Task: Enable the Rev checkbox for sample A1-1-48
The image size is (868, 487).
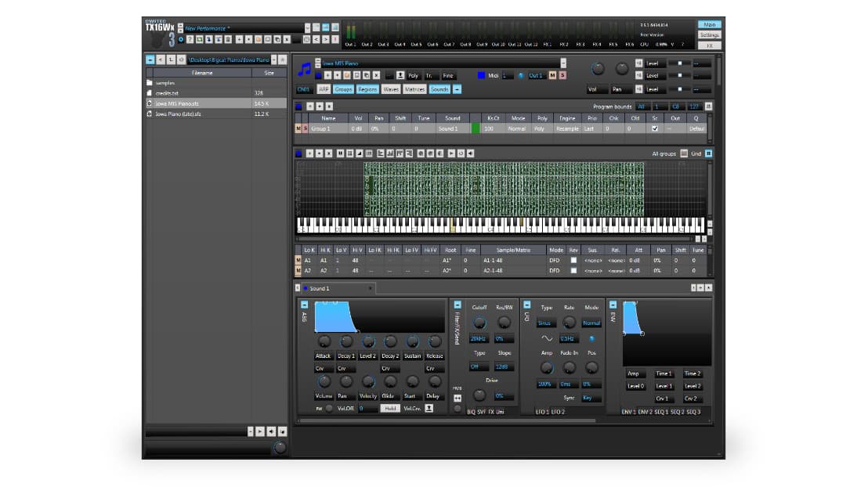Action: pyautogui.click(x=573, y=259)
